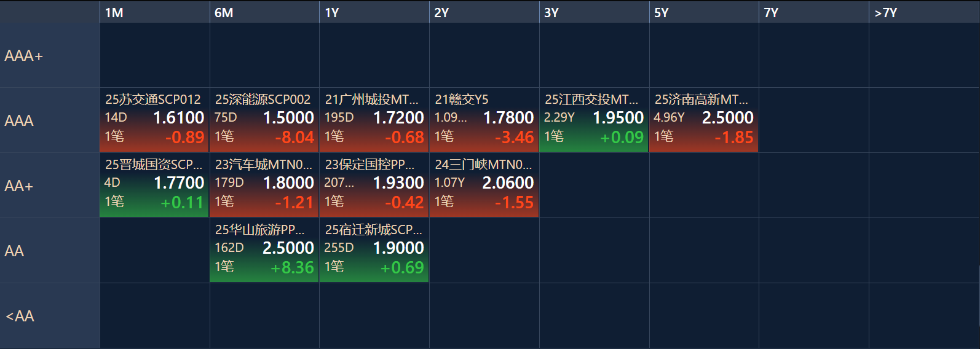Click the 23保定国控PP bond cell

click(374, 185)
